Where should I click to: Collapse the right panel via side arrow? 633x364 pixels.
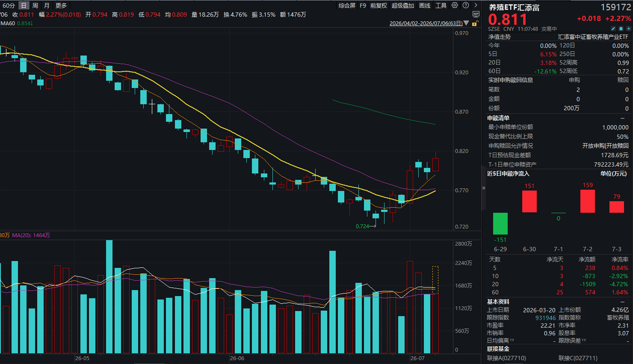point(484,188)
